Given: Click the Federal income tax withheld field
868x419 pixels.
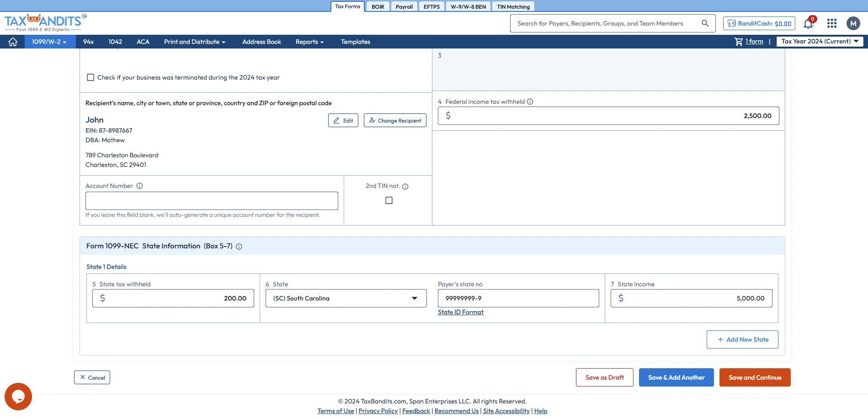Looking at the screenshot, I should (x=608, y=116).
